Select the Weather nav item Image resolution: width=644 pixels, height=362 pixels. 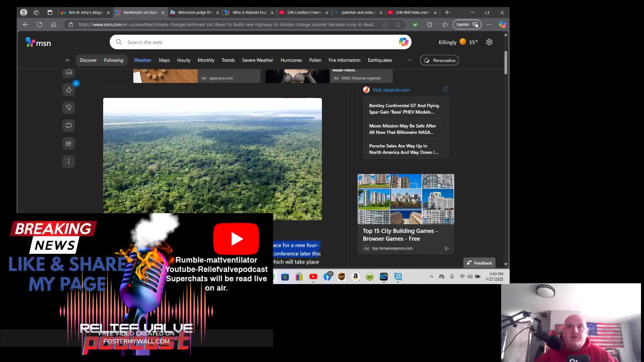pos(142,60)
